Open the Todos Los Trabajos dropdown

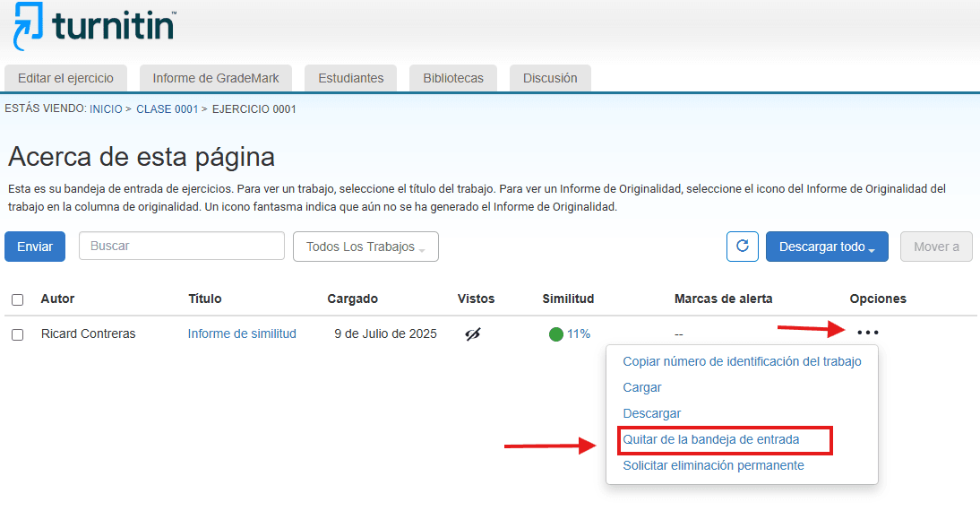click(365, 247)
